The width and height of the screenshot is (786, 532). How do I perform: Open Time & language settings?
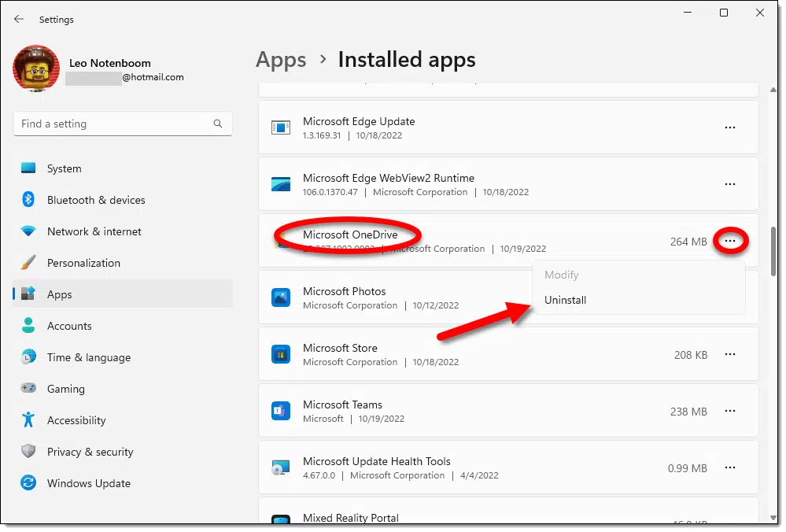123,358
